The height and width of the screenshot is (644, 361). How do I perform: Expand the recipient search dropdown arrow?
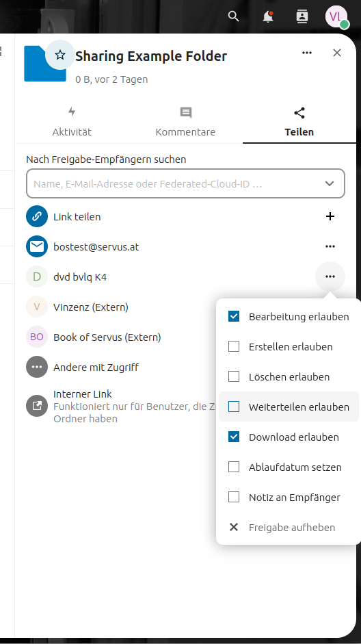(330, 183)
